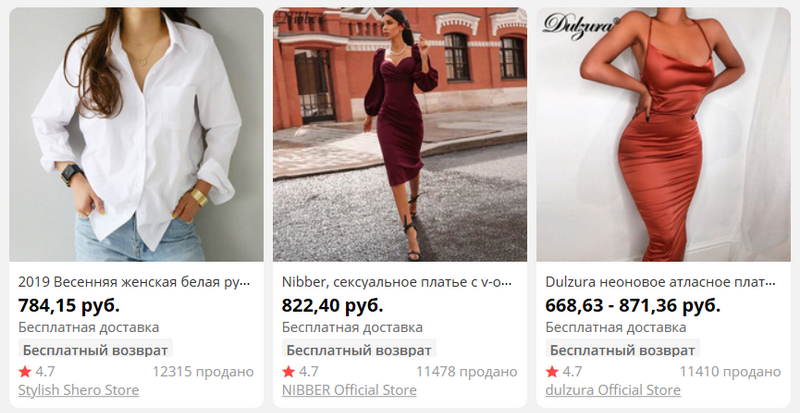This screenshot has height=413, width=800.
Task: Click the 784,15 руб. price
Action: tap(69, 306)
